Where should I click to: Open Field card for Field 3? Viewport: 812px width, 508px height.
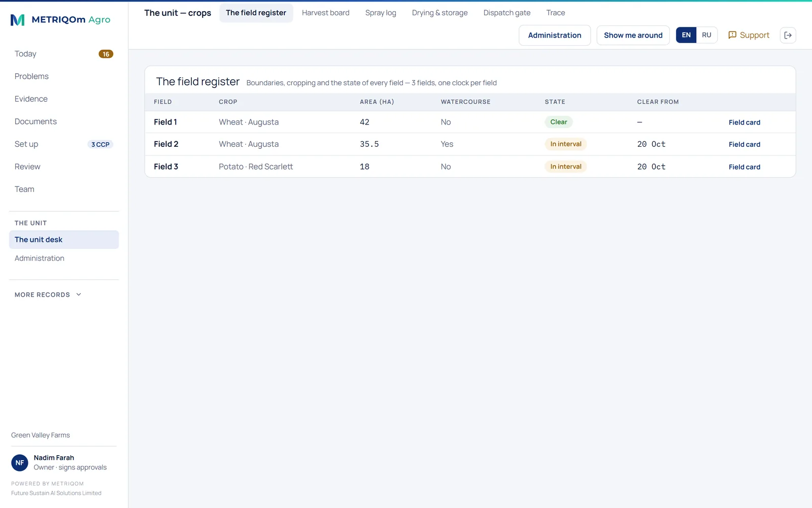[745, 167]
